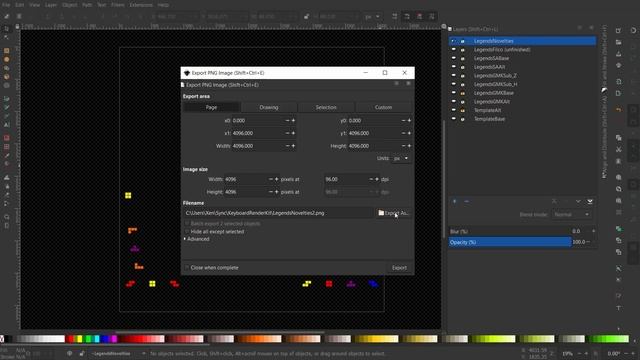The height and width of the screenshot is (360, 640).
Task: Select the Calligraphy tool
Action: point(7,116)
